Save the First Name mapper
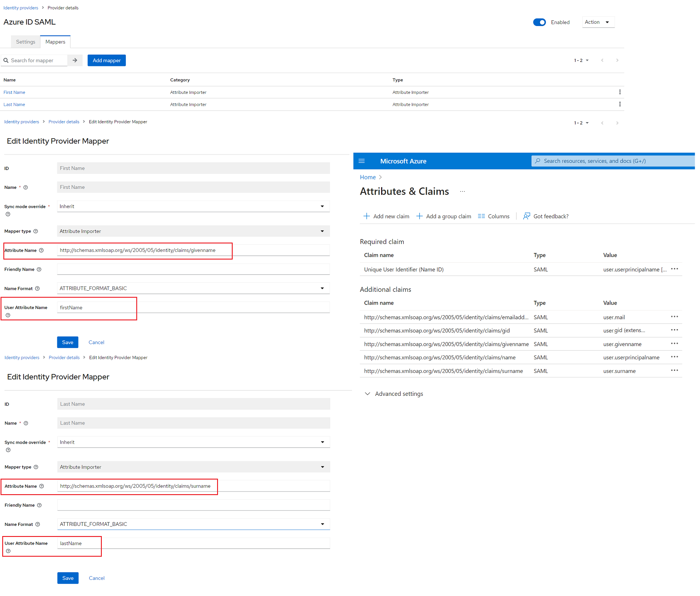This screenshot has height=596, width=700. coord(68,342)
